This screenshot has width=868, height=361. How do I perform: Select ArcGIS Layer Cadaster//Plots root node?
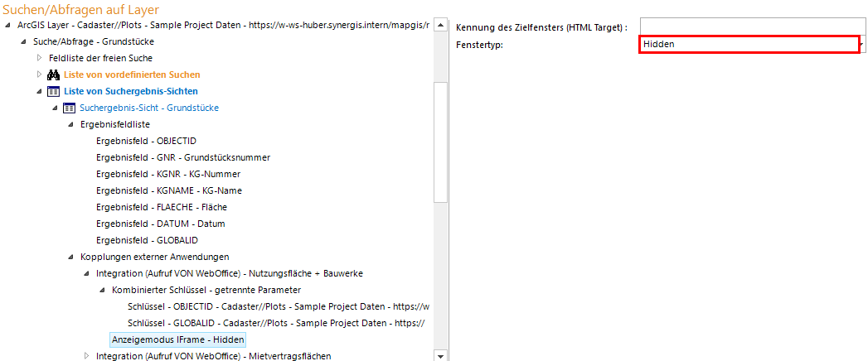point(222,25)
